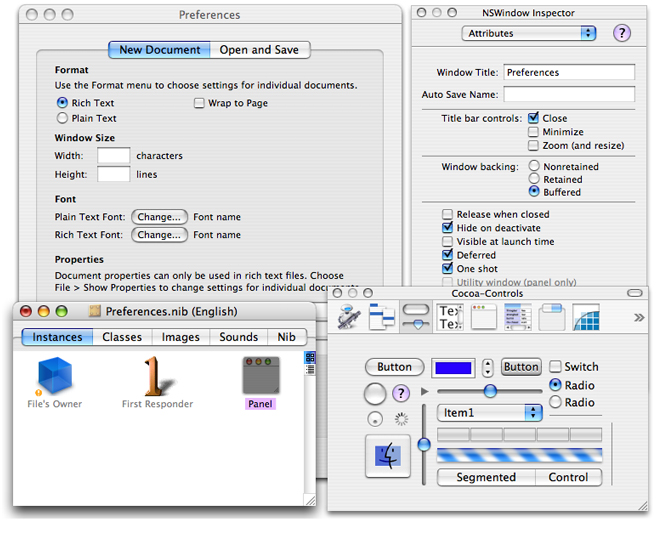
Task: Click Change for Rich Text Font
Action: coord(159,235)
